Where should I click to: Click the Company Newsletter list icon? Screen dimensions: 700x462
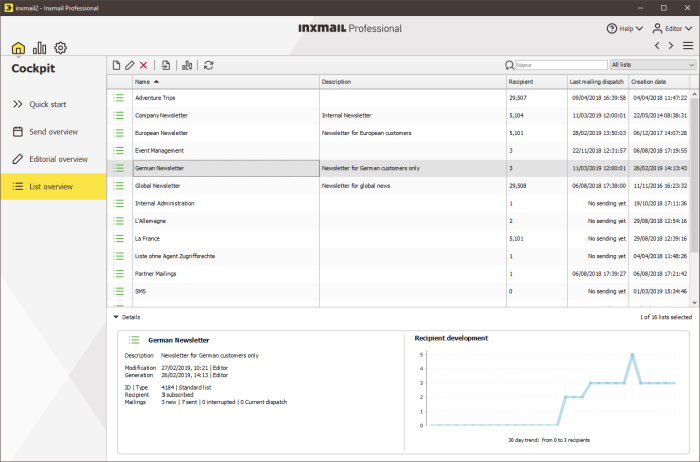point(118,115)
